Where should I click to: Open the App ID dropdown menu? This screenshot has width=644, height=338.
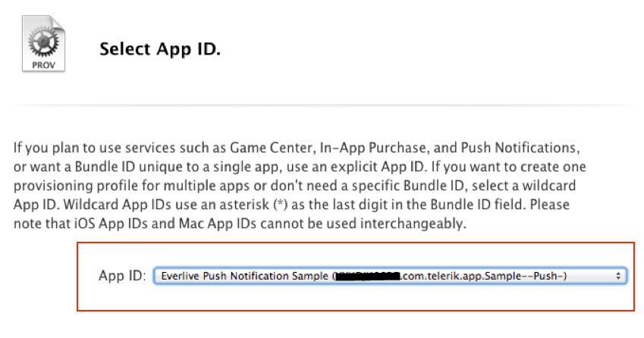tap(389, 277)
